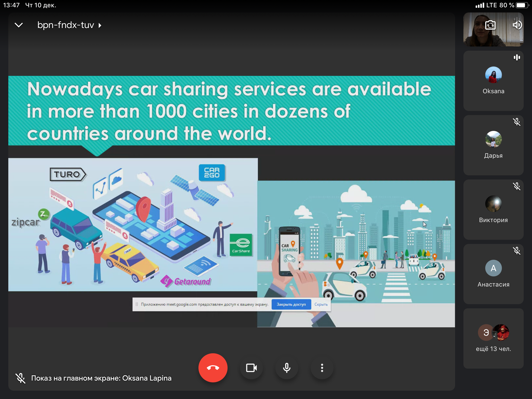Switch camera with the flip camera icon
532x399 pixels.
tap(490, 25)
